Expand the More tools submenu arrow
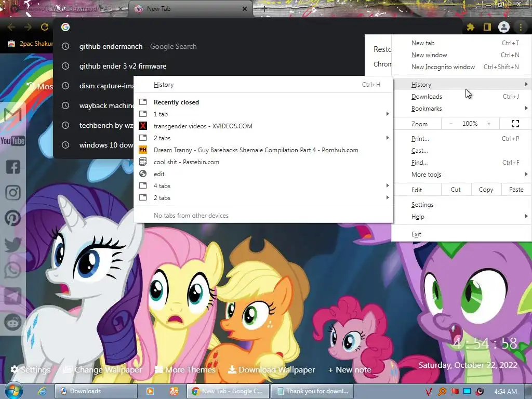Screen dimensions: 532x399 coord(526,174)
